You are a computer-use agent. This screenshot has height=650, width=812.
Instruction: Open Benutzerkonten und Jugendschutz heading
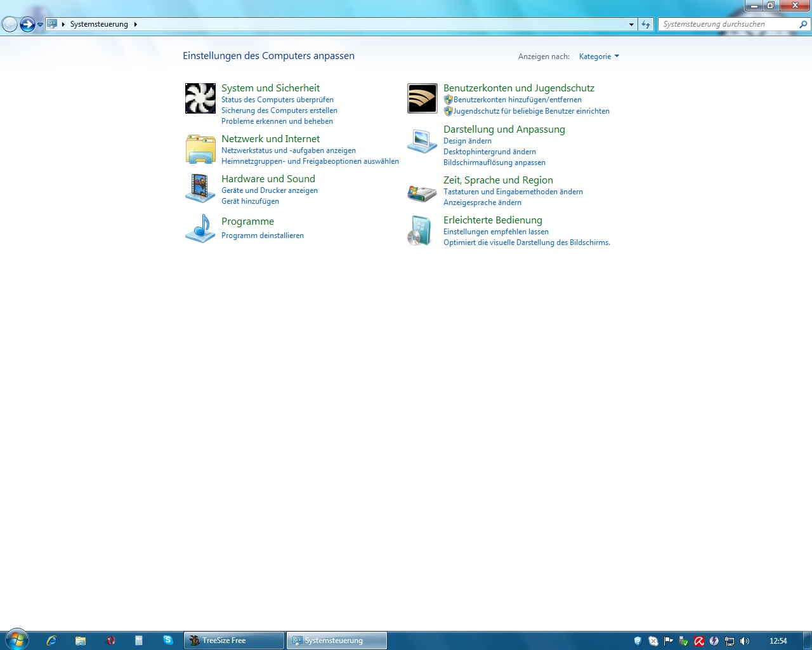click(519, 88)
